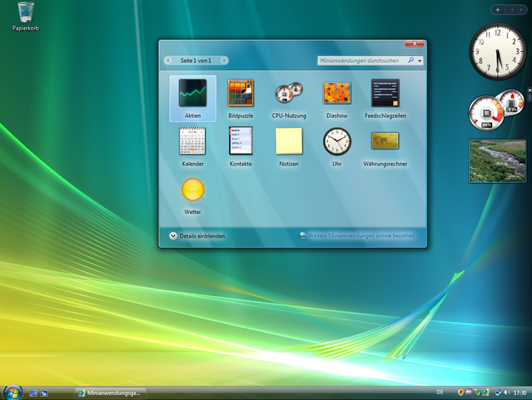Screen dimensions: 532x400
Task: Open the search options dropdown arrow
Action: (420, 61)
